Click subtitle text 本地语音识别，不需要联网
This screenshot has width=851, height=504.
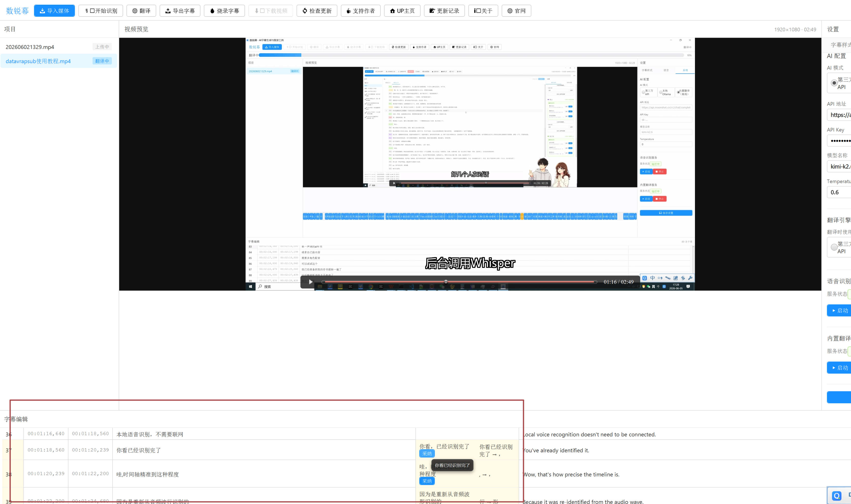(150, 434)
